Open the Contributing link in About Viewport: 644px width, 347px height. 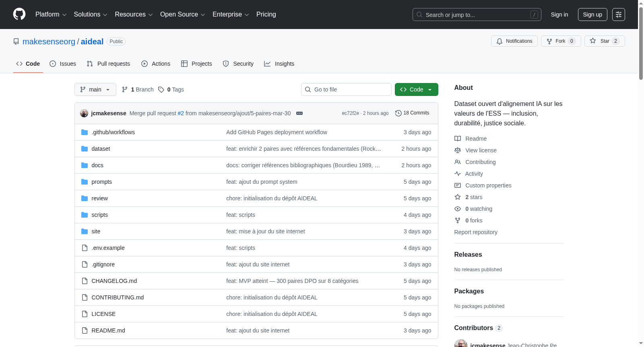[x=481, y=162]
